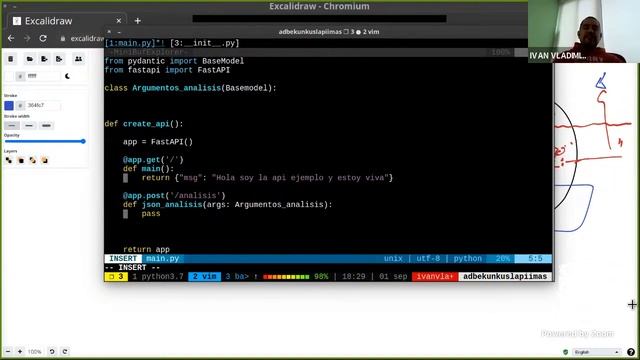Click the INSERT mode indicator in status line
640x360 pixels.
point(123,259)
